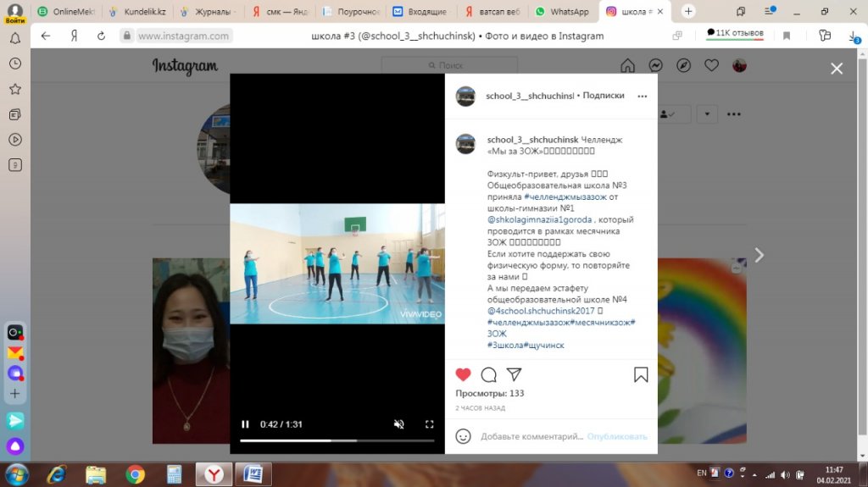Go to Instagram home icon
The image size is (868, 487).
coord(627,66)
